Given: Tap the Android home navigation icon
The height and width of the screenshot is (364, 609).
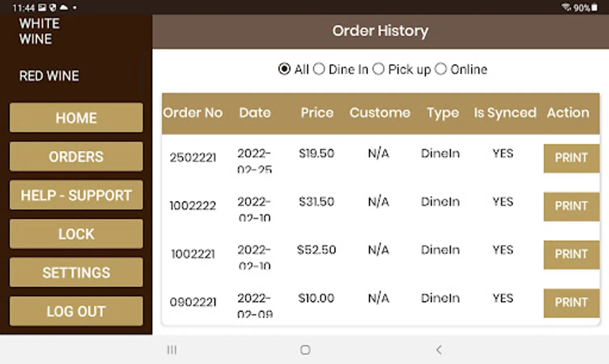Looking at the screenshot, I should (305, 350).
